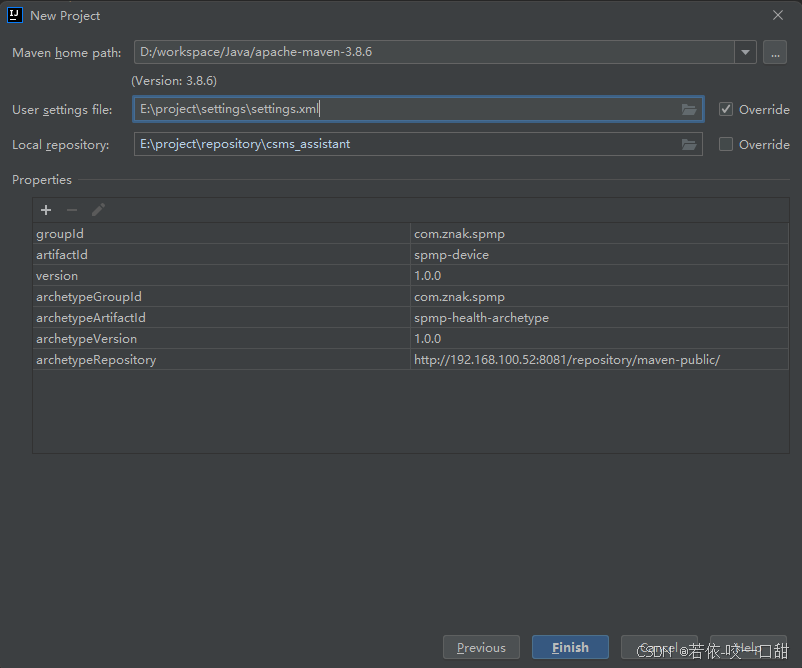Click the IntelliJ logo in title bar

[x=15, y=15]
